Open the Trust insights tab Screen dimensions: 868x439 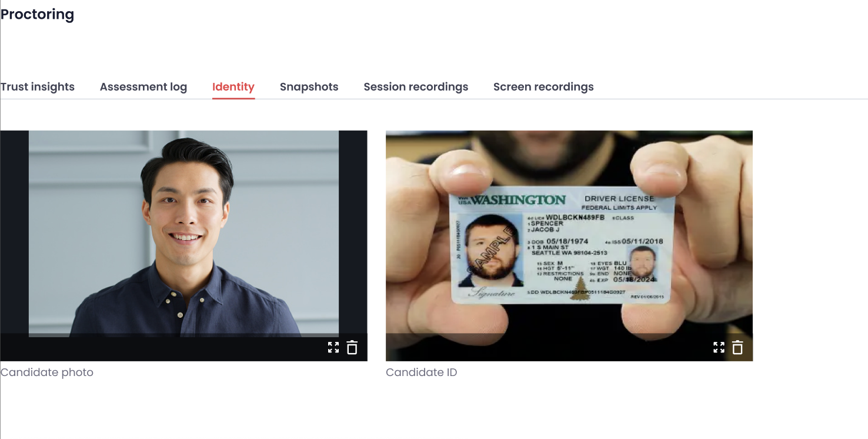tap(38, 87)
